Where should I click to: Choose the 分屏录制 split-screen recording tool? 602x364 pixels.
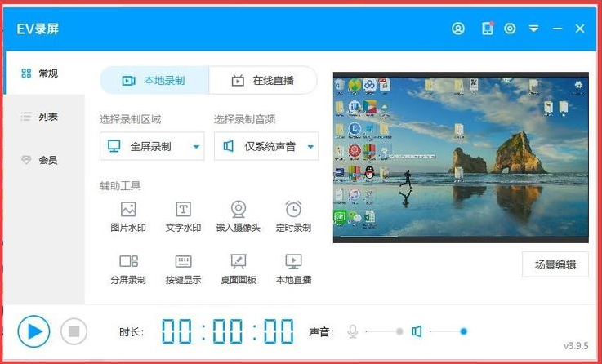pos(128,269)
